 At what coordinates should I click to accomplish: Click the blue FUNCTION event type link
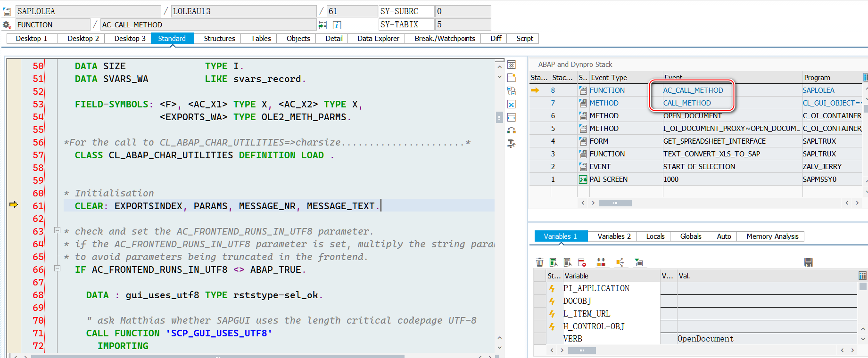(607, 90)
